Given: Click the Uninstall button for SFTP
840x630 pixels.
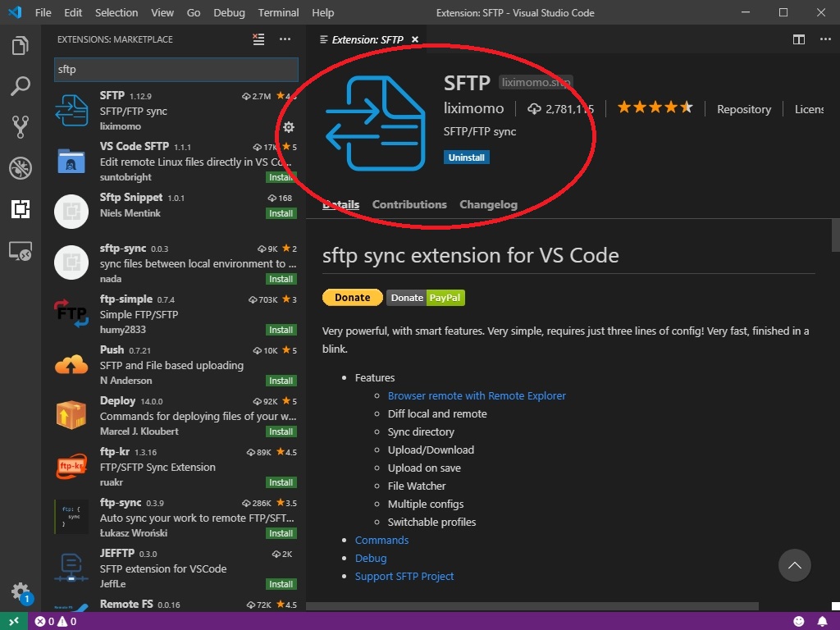Looking at the screenshot, I should click(466, 157).
